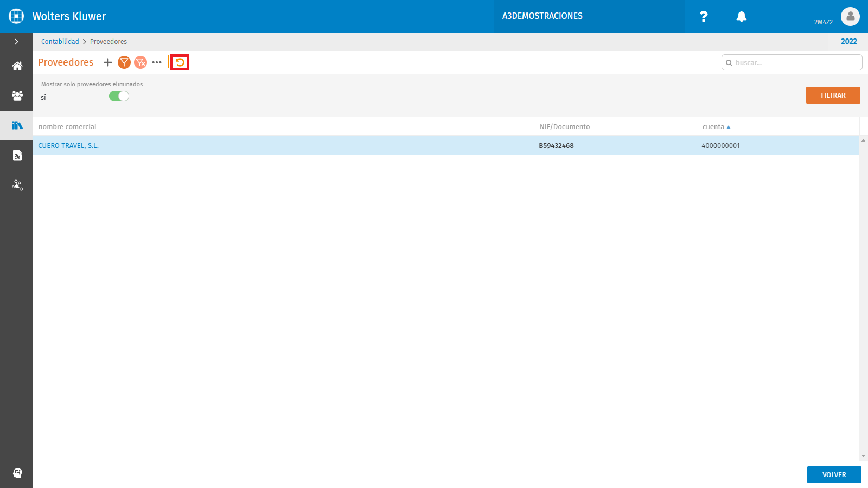Screen dimensions: 868x488
Task: Open the orange filter funnel icon
Action: click(124, 62)
